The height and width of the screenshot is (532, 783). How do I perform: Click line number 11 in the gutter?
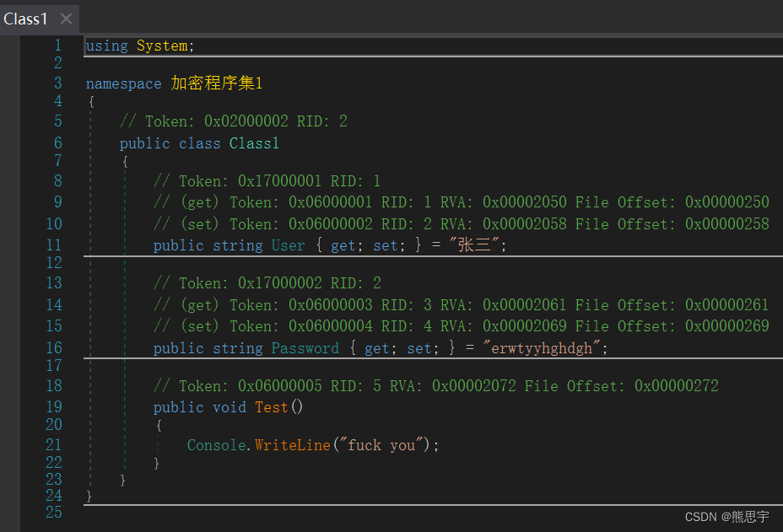coord(54,245)
